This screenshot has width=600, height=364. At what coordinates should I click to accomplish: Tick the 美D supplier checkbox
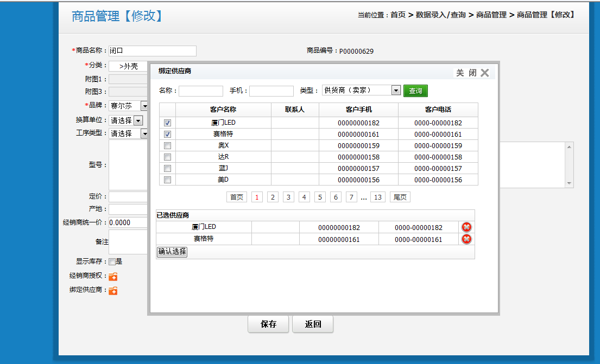point(167,180)
